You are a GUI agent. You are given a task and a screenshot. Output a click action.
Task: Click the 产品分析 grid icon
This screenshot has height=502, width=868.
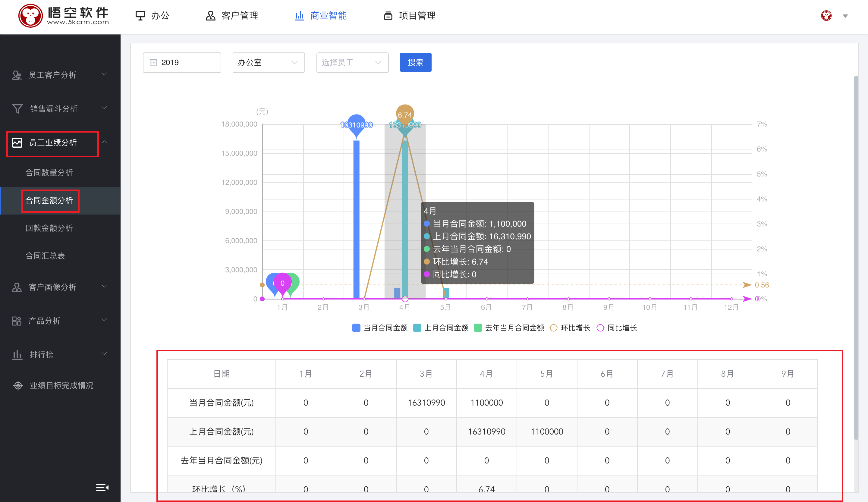point(17,321)
